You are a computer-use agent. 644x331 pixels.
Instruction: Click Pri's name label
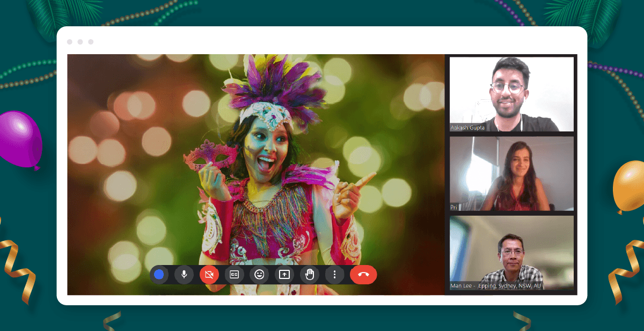(x=456, y=209)
